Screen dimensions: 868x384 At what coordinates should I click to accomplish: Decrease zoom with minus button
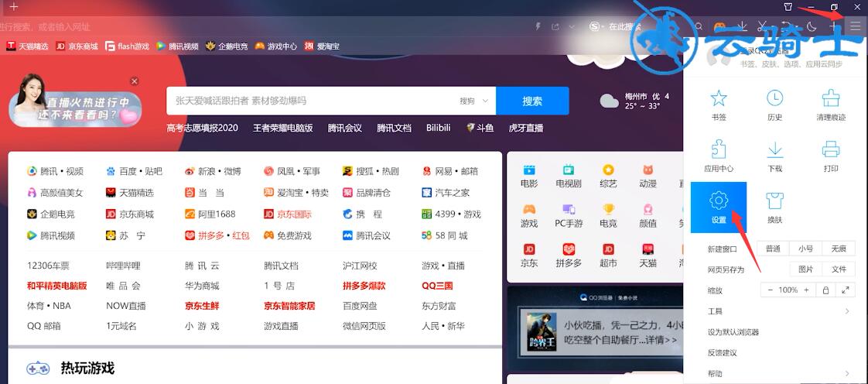click(x=770, y=290)
